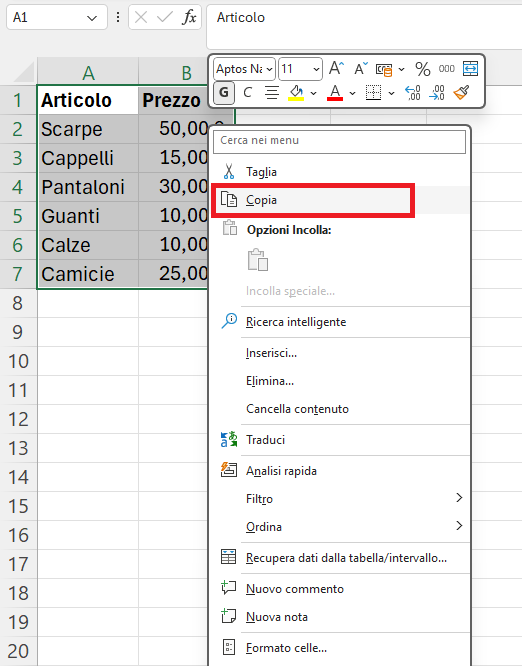Apply percent style from mini toolbar
Viewport: 522px width, 666px height.
coord(423,69)
